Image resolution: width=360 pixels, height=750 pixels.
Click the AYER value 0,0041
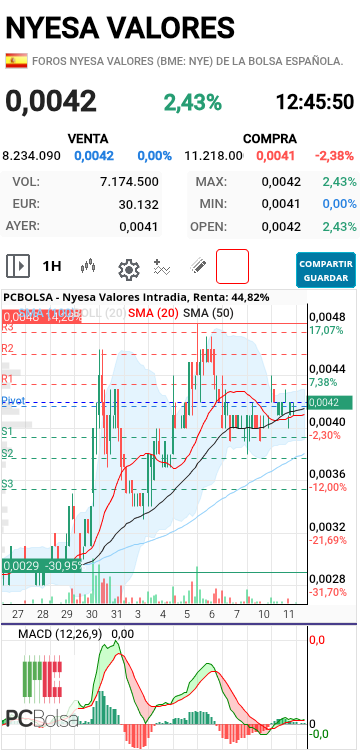[139, 227]
